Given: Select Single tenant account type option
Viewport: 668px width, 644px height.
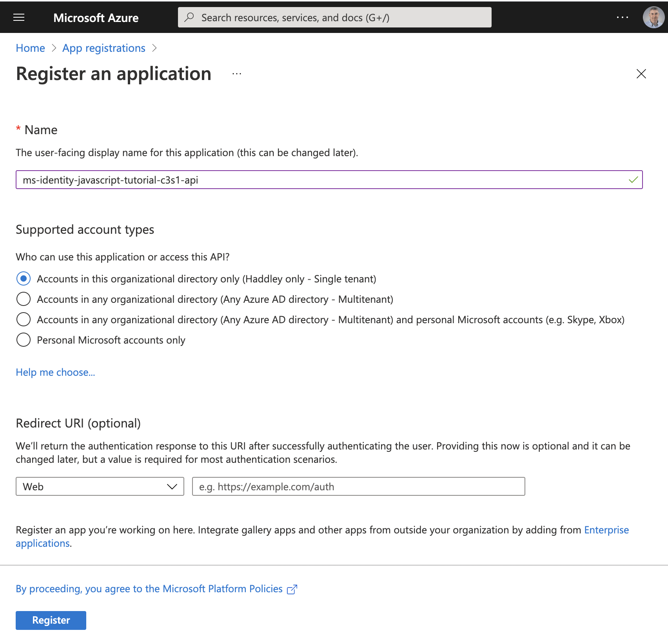Looking at the screenshot, I should point(24,279).
